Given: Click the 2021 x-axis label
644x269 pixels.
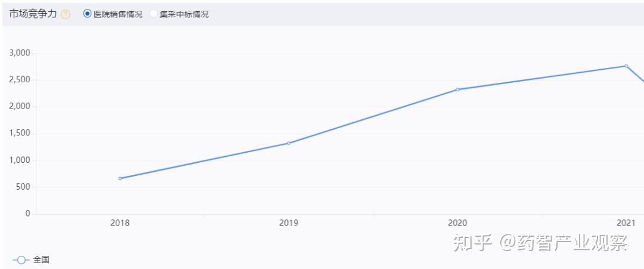Looking at the screenshot, I should click(x=626, y=224).
